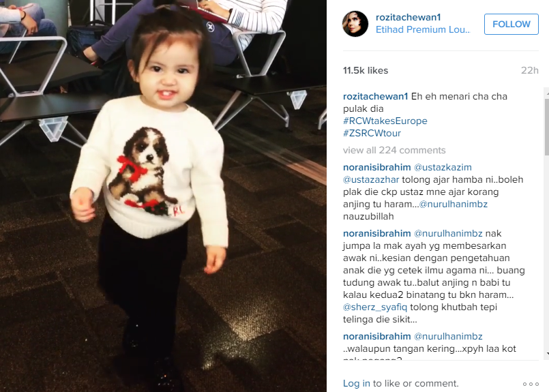Image resolution: width=549 pixels, height=392 pixels.
Task: Expand view all 224 comments
Action: [x=394, y=150]
